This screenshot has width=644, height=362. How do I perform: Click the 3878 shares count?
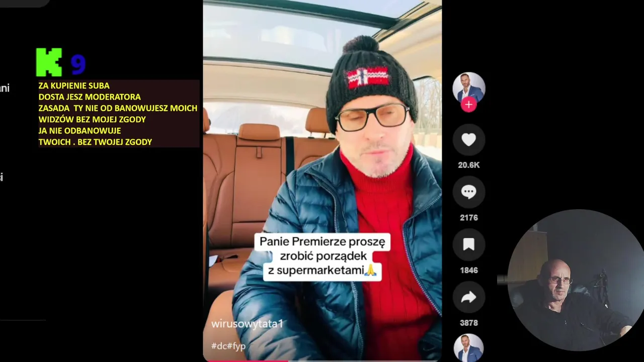click(x=468, y=323)
